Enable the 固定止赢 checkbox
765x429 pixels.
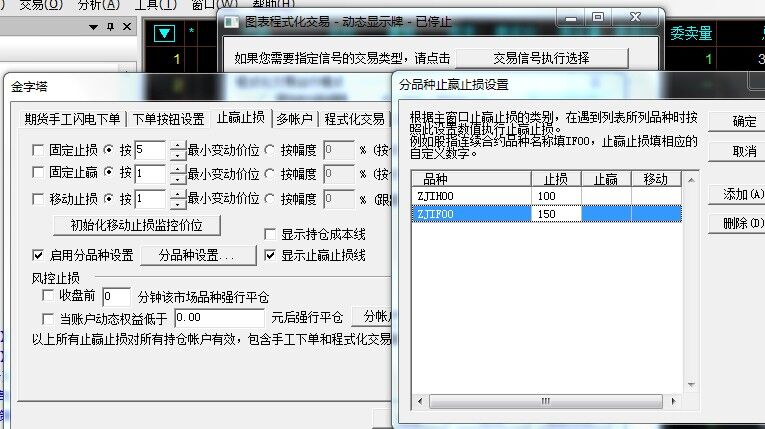[38, 172]
